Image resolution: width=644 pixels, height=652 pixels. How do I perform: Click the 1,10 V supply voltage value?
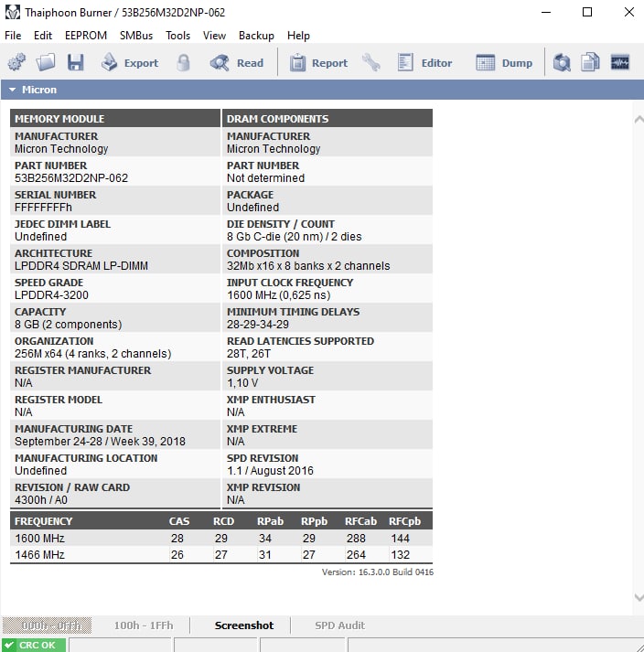tap(242, 383)
